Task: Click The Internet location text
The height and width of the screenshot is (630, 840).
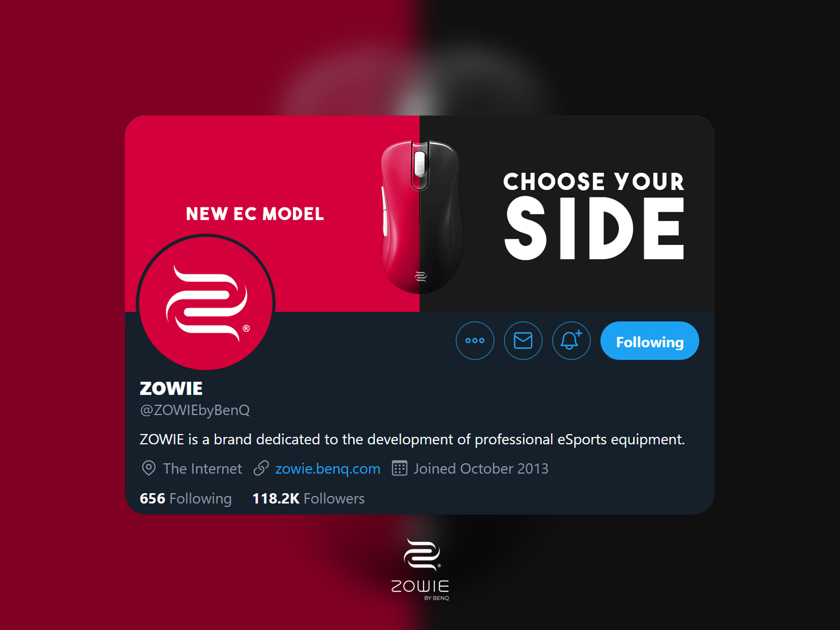Action: [x=202, y=468]
